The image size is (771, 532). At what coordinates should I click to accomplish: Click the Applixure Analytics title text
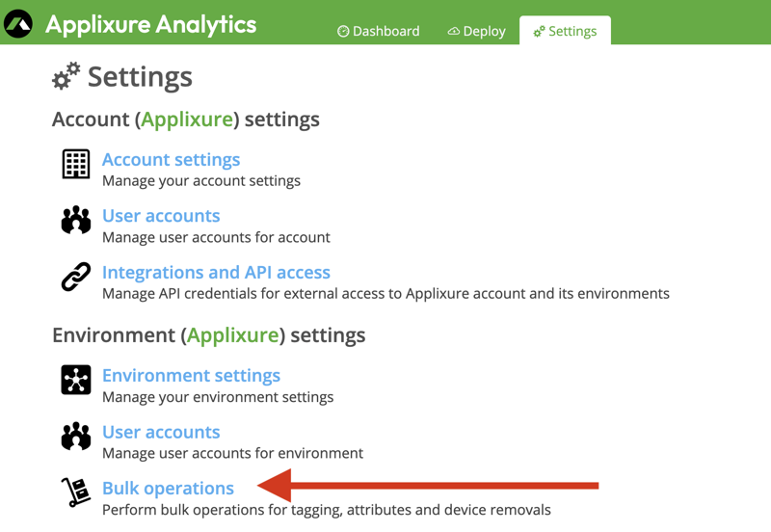pyautogui.click(x=151, y=24)
